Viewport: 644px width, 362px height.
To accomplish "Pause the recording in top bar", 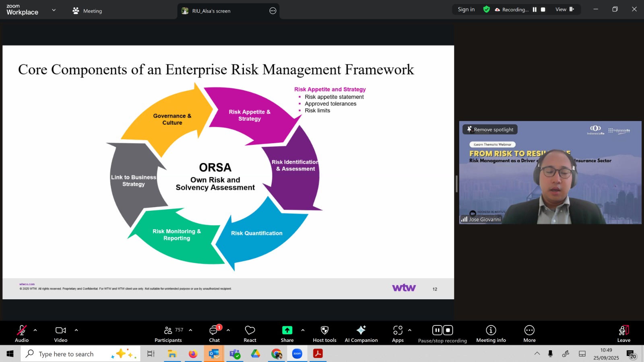I will pyautogui.click(x=535, y=10).
